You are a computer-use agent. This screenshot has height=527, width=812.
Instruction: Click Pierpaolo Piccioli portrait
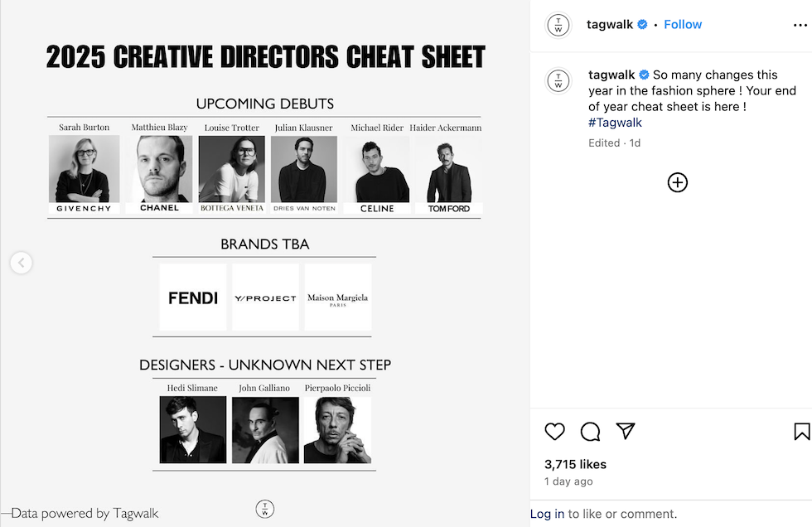pos(337,429)
